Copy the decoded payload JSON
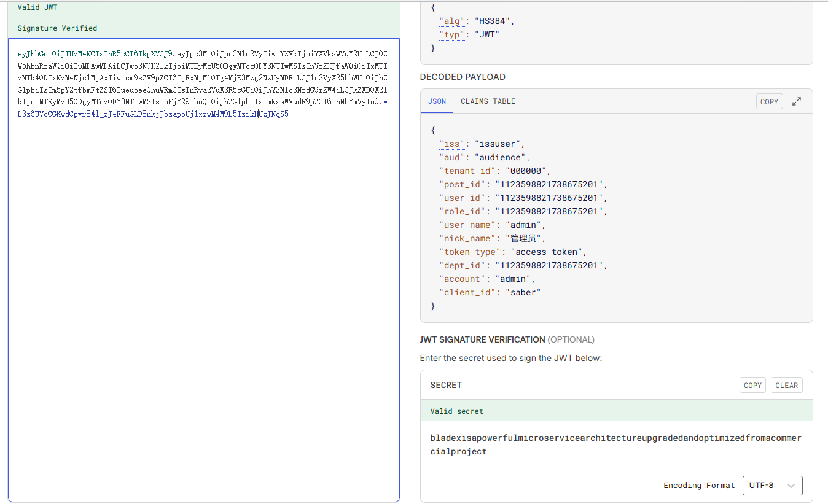This screenshot has width=828, height=504. click(x=769, y=102)
